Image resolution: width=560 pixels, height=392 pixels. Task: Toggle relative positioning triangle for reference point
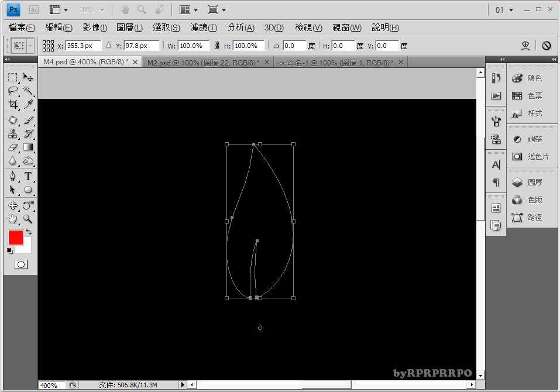click(x=109, y=45)
